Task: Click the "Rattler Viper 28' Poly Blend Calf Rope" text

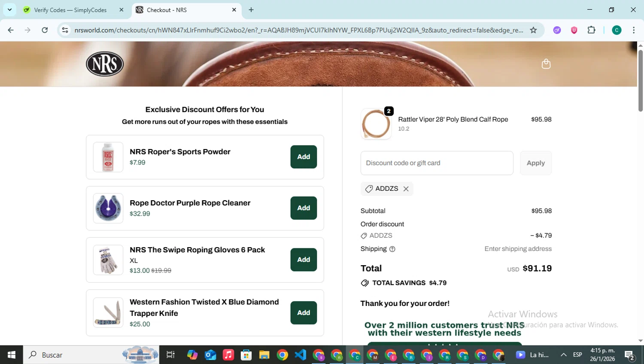Action: tap(453, 119)
